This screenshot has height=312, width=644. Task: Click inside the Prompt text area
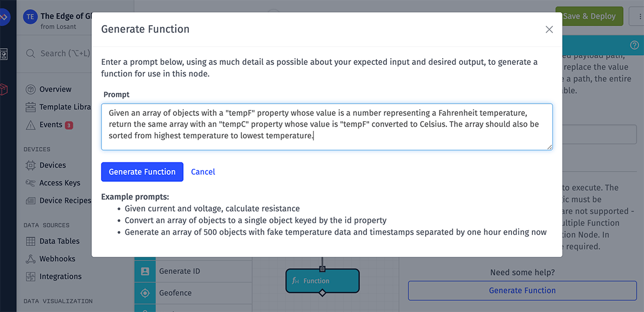tap(327, 127)
